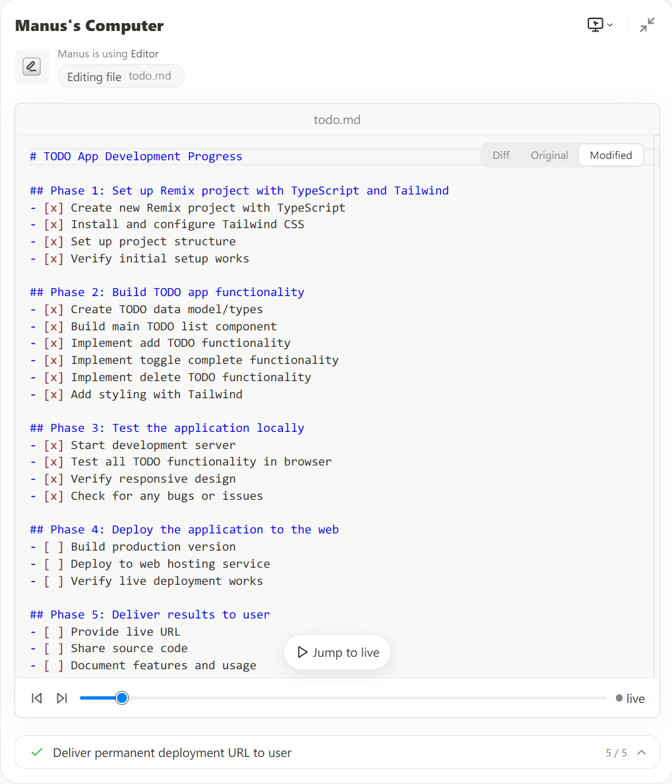
Task: Click the Set up project structure line
Action: pyautogui.click(x=133, y=241)
